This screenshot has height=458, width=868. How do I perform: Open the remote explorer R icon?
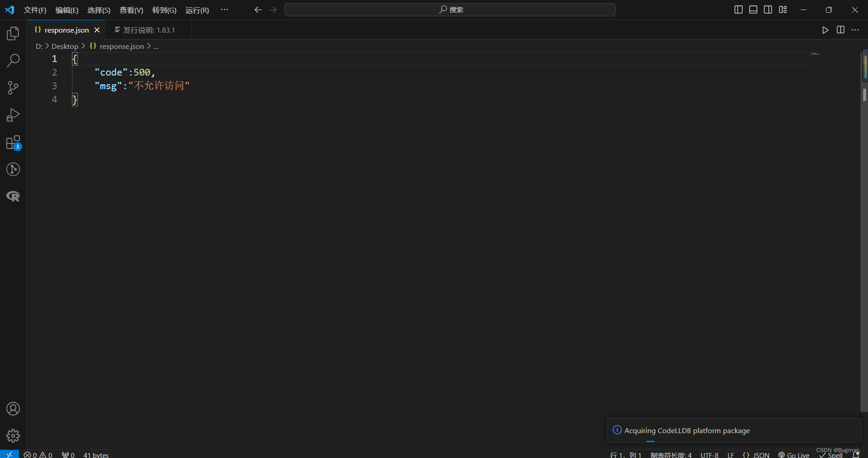[x=13, y=196]
